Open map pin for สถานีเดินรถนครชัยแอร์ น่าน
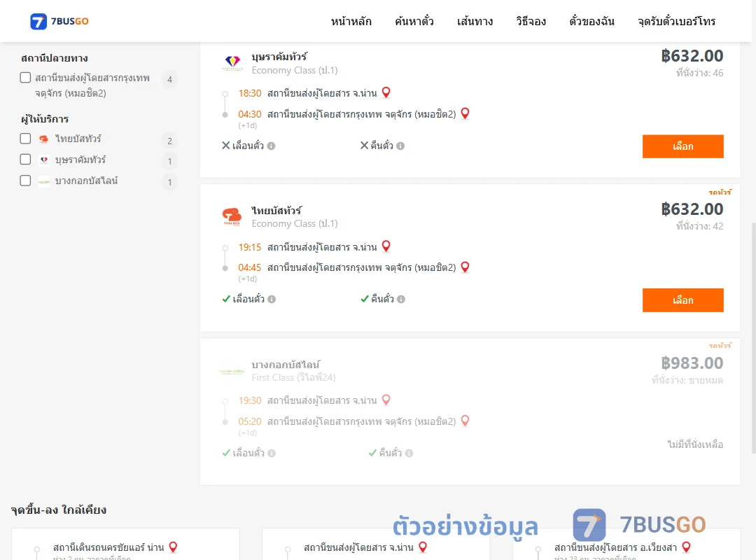The width and height of the screenshot is (756, 560). pos(173,547)
